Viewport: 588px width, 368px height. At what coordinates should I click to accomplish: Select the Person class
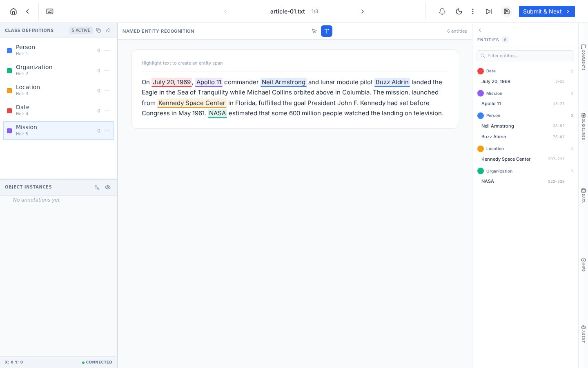[58, 50]
